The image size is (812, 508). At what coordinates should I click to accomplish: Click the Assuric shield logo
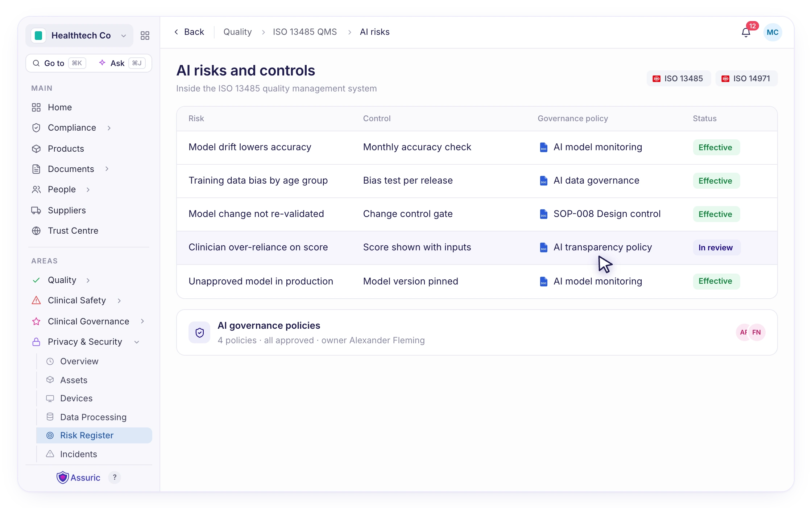pos(63,478)
